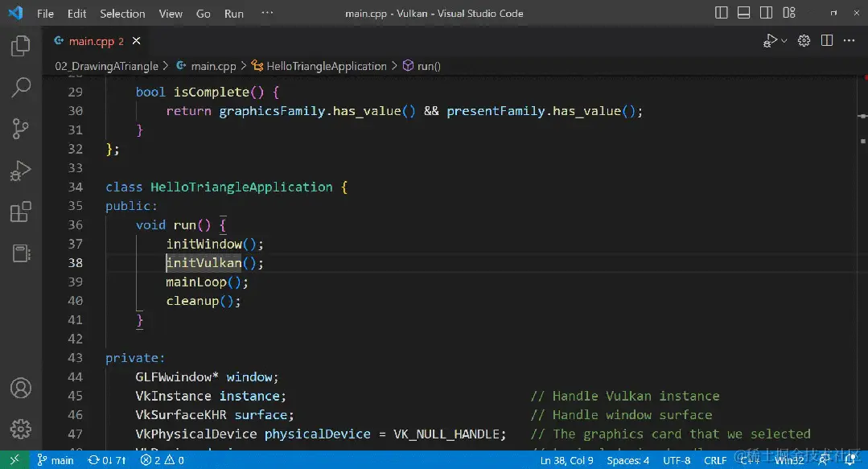Click the "VkSurfaceKHR surface;" declaration

coord(214,415)
